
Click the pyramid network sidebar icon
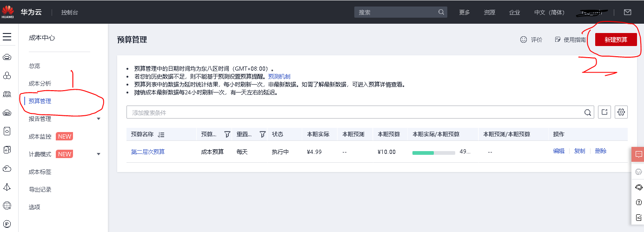point(7,187)
